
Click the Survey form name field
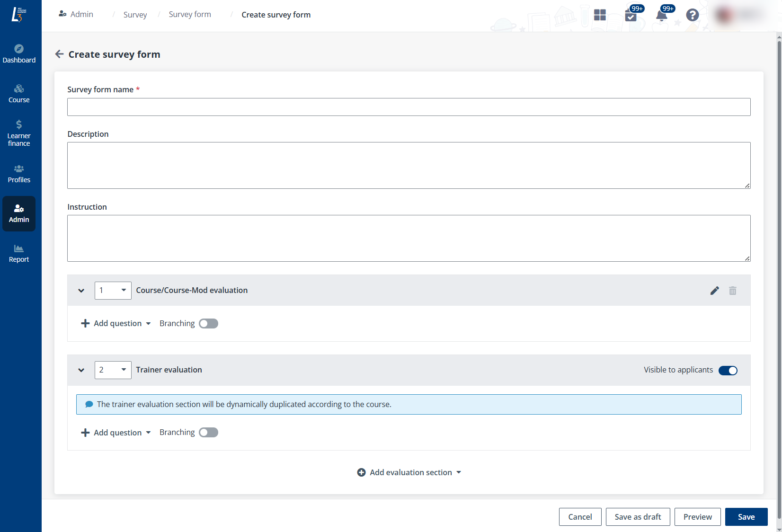pos(409,107)
